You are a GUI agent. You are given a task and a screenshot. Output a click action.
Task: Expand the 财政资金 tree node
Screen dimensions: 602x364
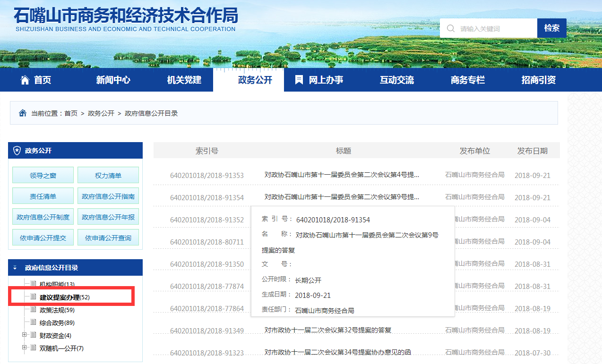(25, 335)
